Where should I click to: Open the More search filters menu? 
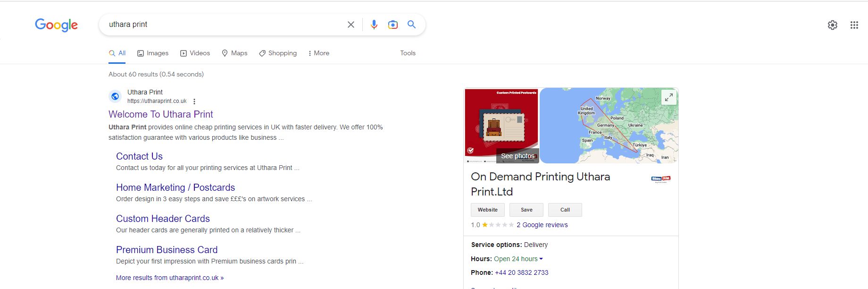coord(318,53)
